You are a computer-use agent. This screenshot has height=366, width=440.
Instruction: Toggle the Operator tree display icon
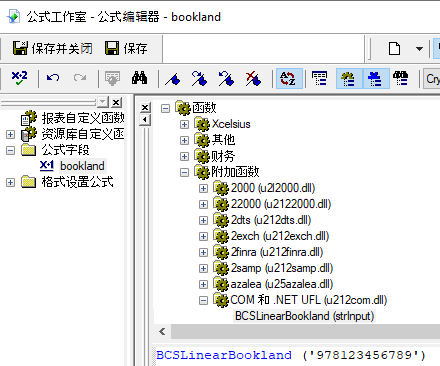point(376,79)
